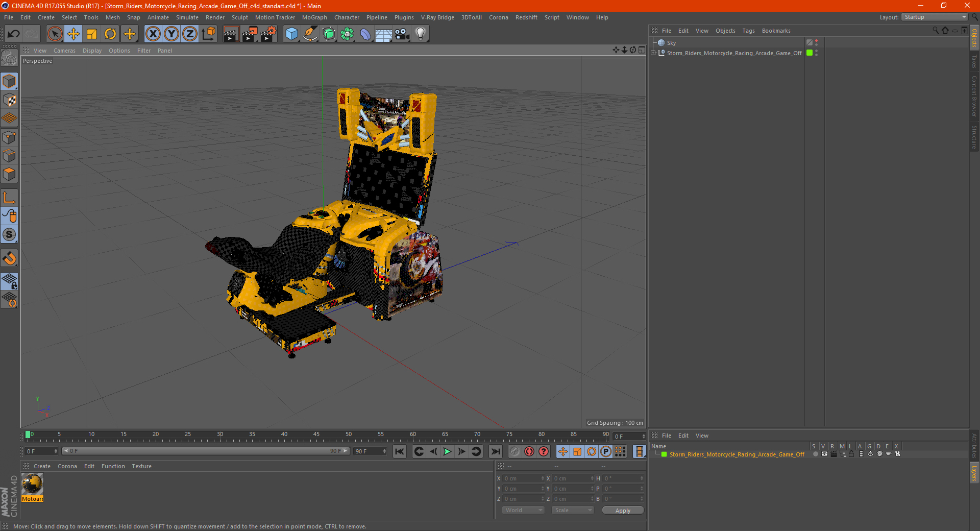Switch to Texture mode in left palette
The image size is (980, 531).
pyautogui.click(x=9, y=100)
